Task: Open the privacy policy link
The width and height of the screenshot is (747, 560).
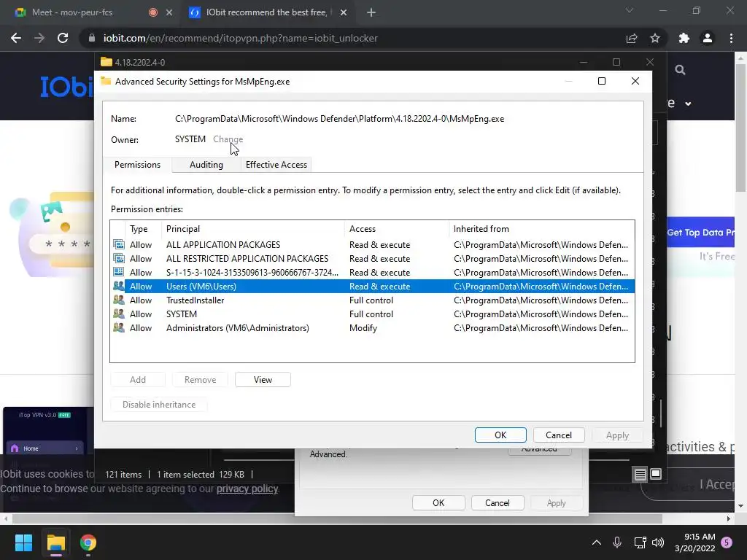Action: point(247,489)
